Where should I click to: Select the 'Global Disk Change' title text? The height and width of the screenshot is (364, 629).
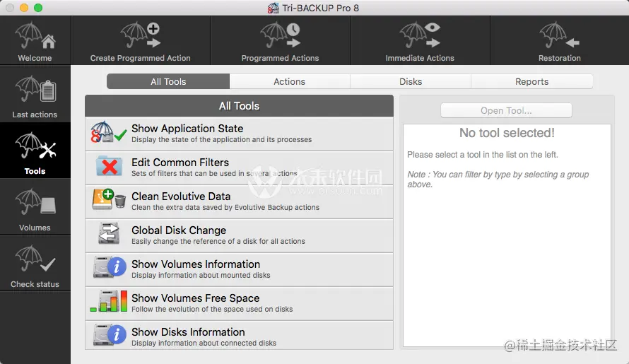tap(179, 230)
